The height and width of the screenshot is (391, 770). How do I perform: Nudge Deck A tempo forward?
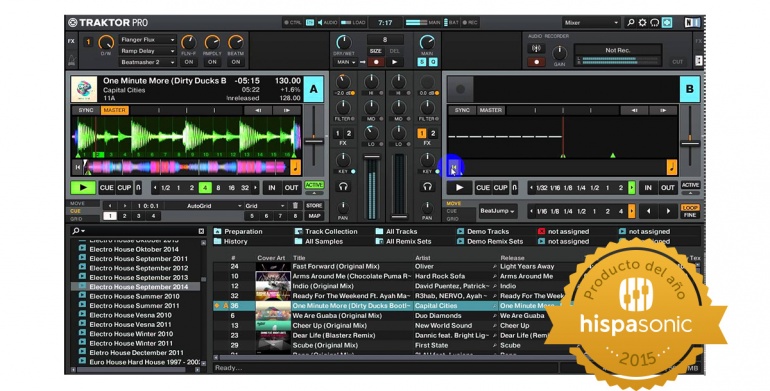coord(287,111)
